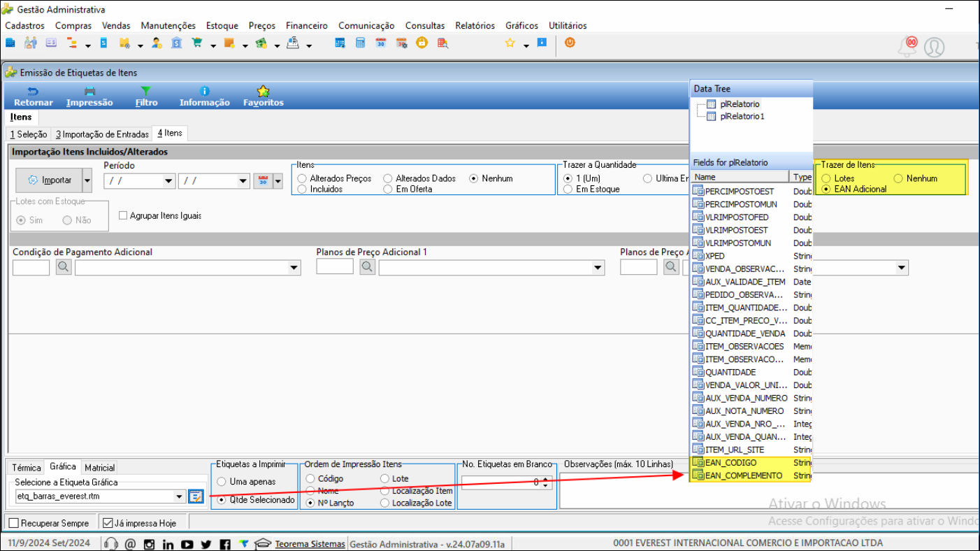Click the people toolbar icon
Viewport: 980px width, 551px height.
(30, 43)
